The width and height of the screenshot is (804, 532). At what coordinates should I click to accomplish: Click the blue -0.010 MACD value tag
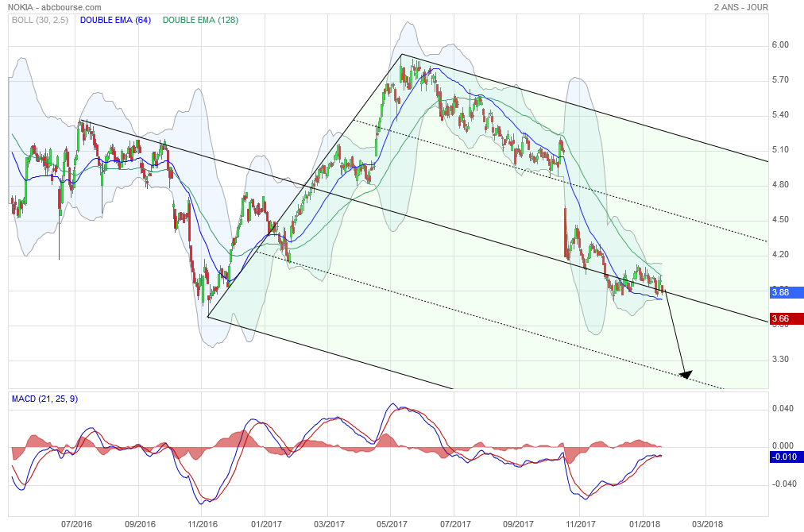click(x=787, y=457)
